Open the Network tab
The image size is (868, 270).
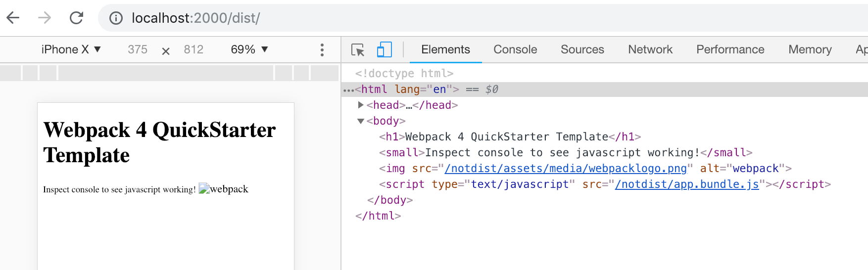tap(650, 49)
